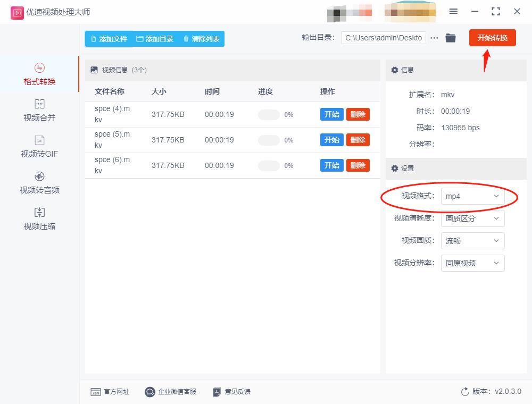This screenshot has height=404, width=532.
Task: Start conversion of spce (5).mkv
Action: [x=332, y=140]
